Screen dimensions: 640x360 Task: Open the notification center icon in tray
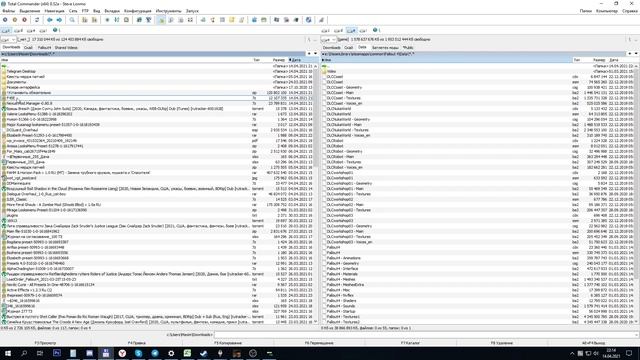coord(629,353)
